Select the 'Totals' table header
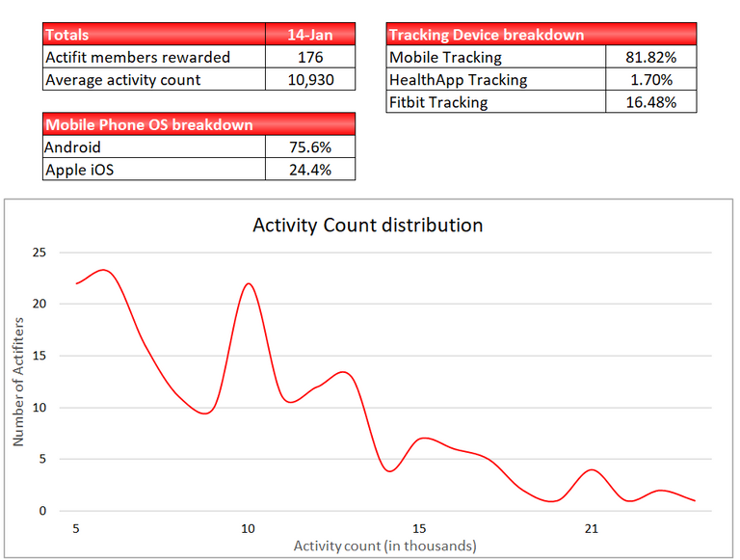 click(154, 34)
